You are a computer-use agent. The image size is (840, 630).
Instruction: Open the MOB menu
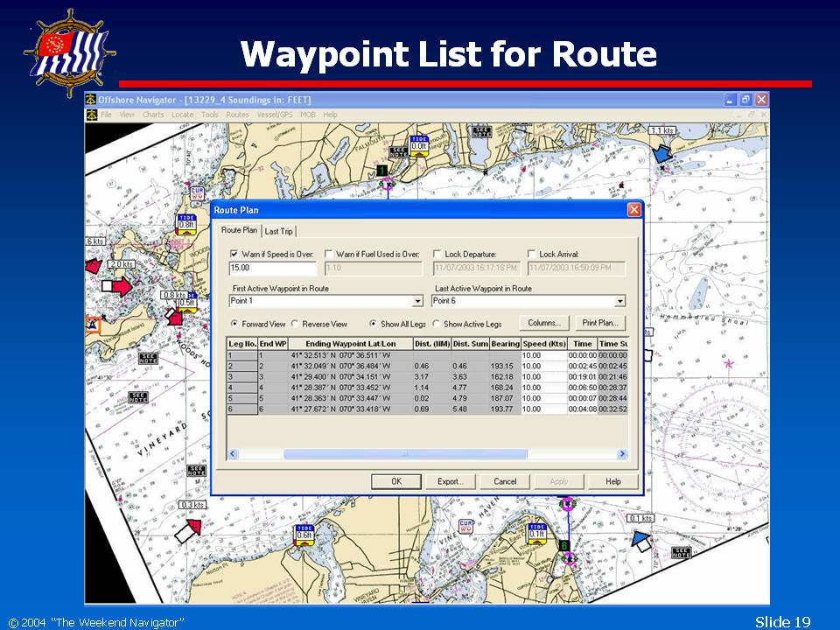307,115
